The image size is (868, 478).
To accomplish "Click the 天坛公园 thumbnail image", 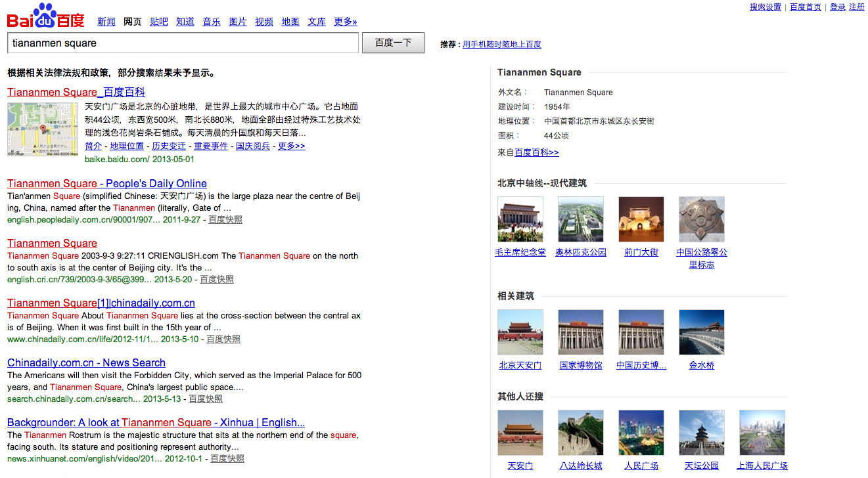I will point(702,433).
